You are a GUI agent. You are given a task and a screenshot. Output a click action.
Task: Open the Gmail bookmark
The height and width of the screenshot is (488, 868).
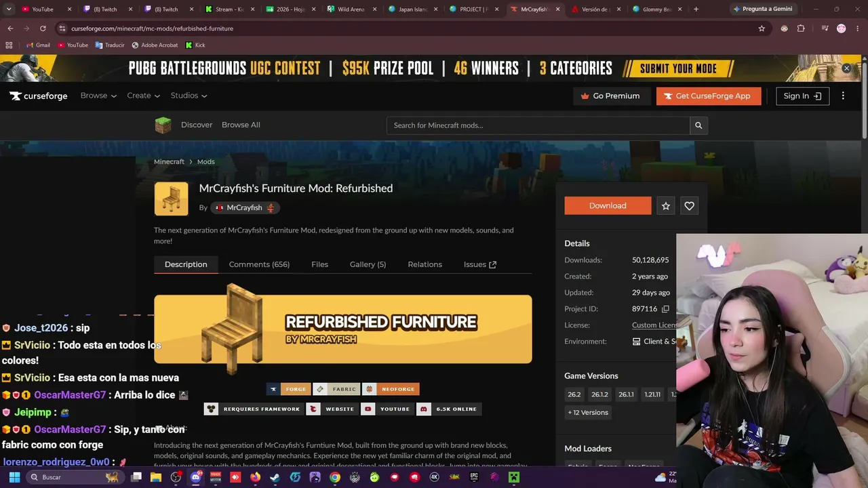coord(38,45)
